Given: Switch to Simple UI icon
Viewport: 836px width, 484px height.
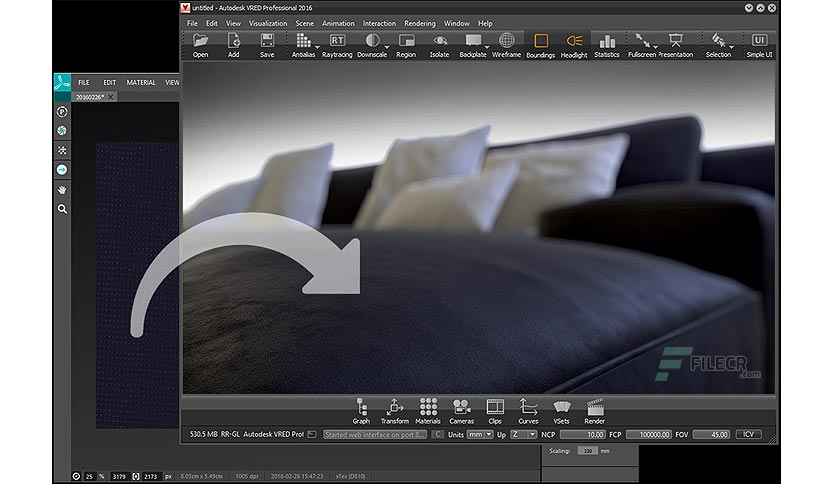Looking at the screenshot, I should tap(759, 41).
